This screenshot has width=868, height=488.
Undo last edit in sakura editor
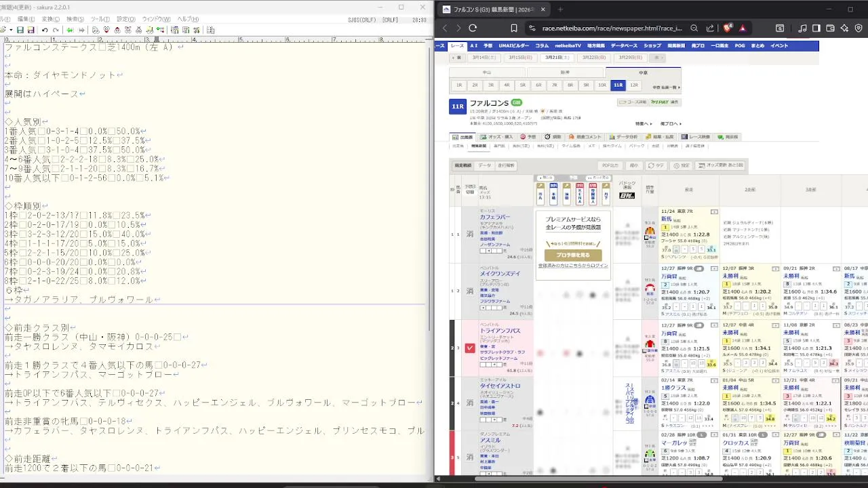tap(45, 30)
